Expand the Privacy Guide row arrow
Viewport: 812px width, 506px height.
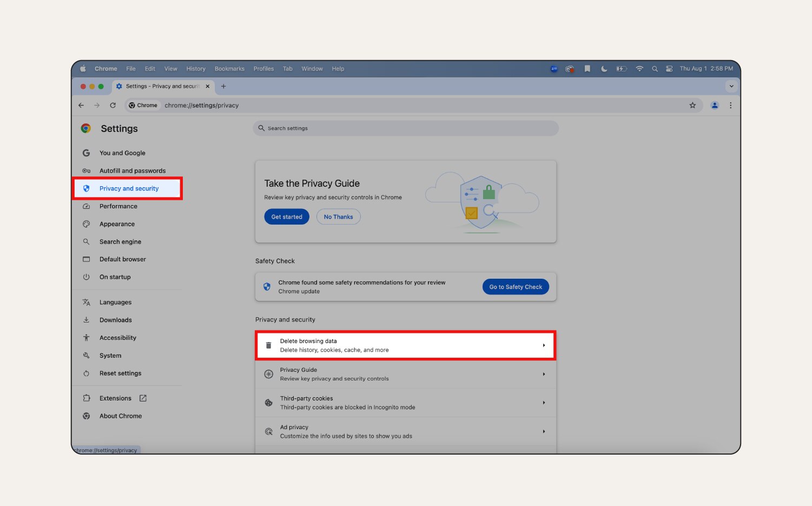coord(544,374)
